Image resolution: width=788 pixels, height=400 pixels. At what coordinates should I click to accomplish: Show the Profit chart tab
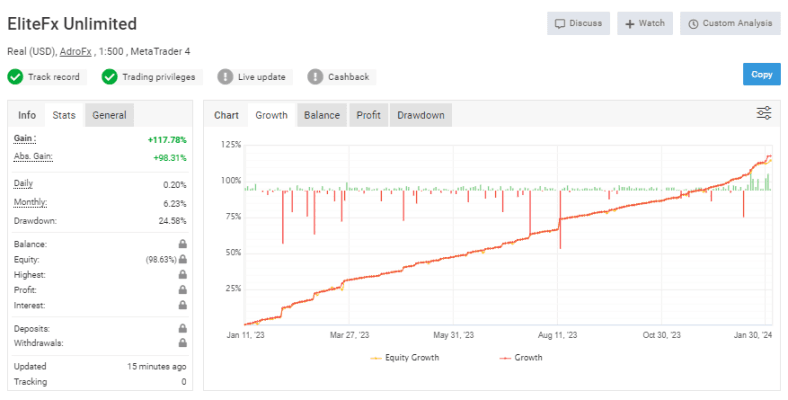pos(368,115)
